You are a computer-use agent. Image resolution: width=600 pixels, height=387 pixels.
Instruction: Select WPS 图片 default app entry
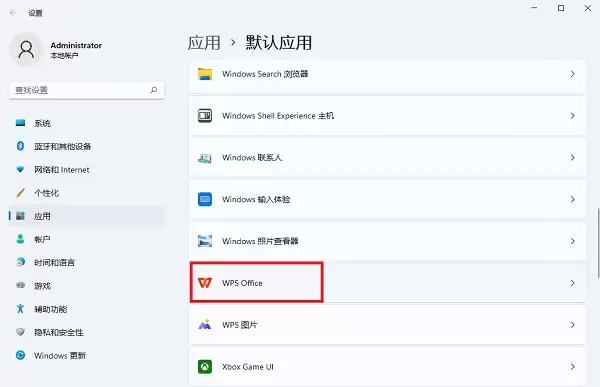tap(387, 325)
